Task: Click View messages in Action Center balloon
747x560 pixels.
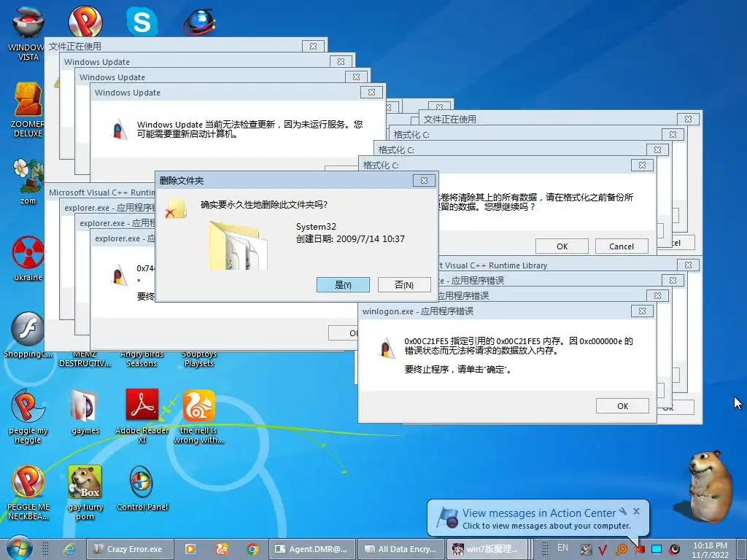Action: pos(539,513)
